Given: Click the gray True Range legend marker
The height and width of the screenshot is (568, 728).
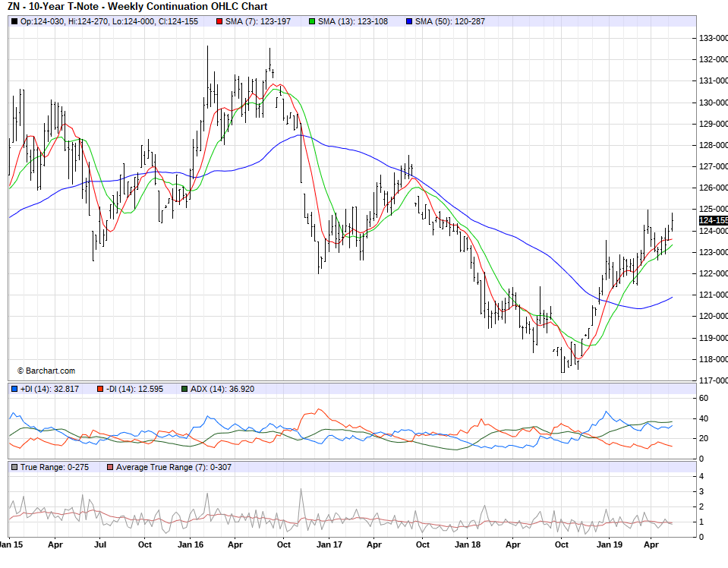Looking at the screenshot, I should click(14, 467).
